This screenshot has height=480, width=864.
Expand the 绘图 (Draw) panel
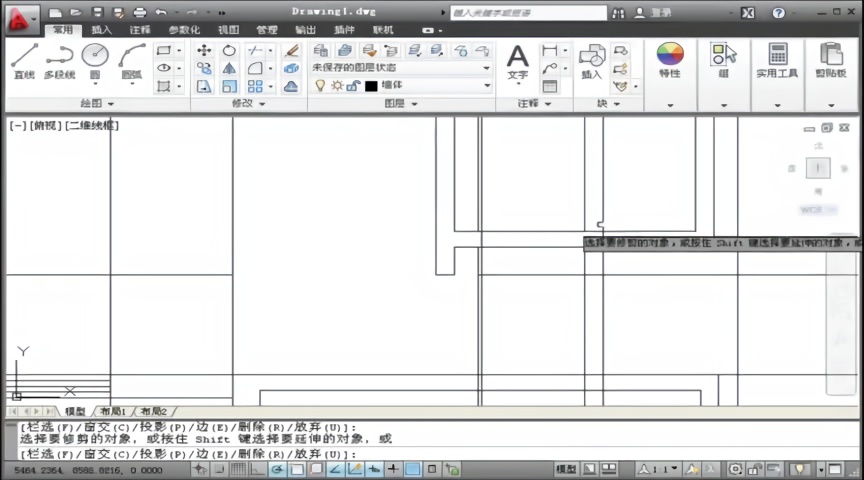click(97, 104)
